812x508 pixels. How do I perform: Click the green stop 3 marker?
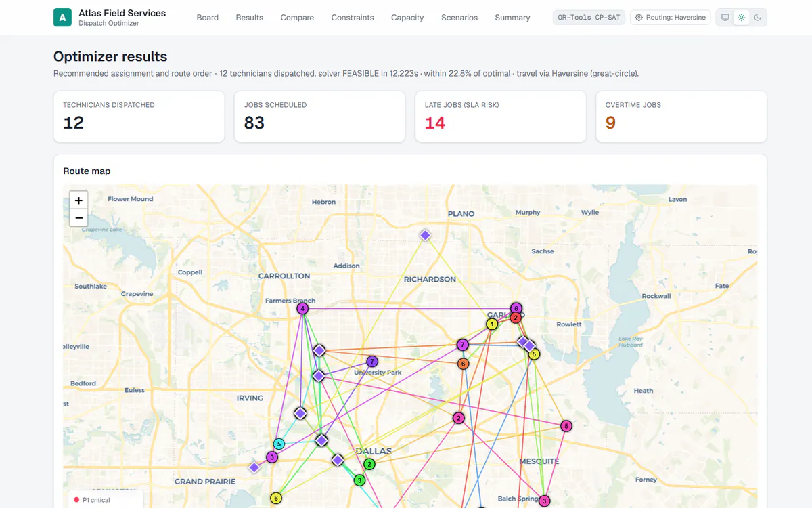pos(360,480)
